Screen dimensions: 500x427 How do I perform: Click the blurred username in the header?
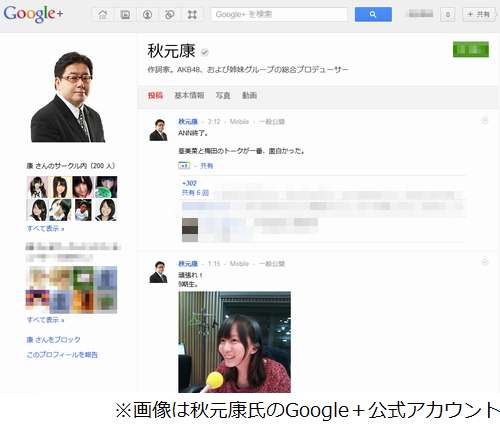pos(421,14)
